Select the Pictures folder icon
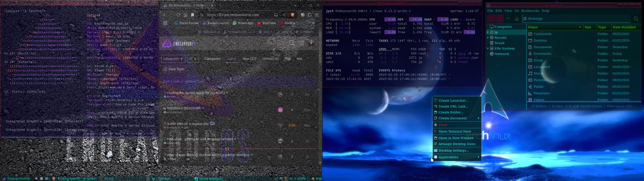This screenshot has width=644, height=181. (530, 80)
